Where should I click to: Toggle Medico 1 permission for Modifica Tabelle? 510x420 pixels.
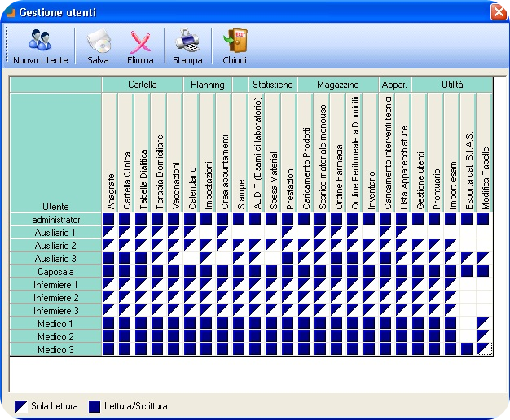pyautogui.click(x=483, y=323)
